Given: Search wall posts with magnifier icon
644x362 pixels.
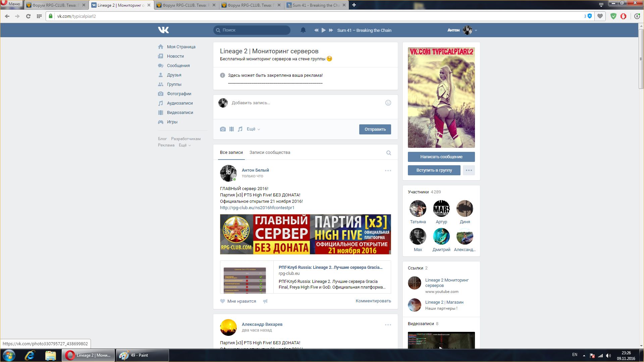Looking at the screenshot, I should click(388, 153).
